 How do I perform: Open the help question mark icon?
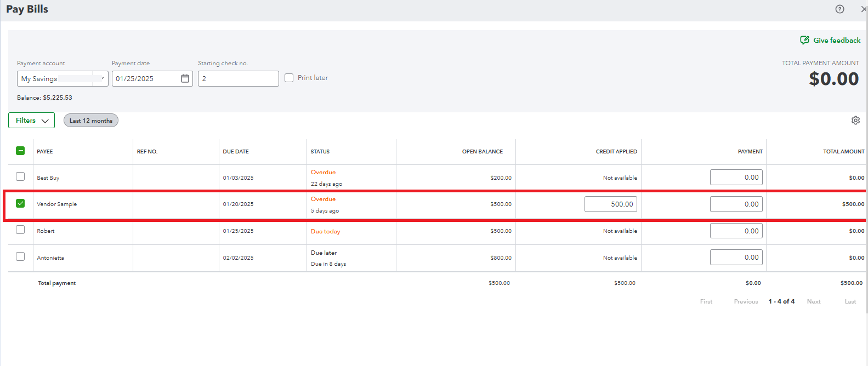coord(839,9)
